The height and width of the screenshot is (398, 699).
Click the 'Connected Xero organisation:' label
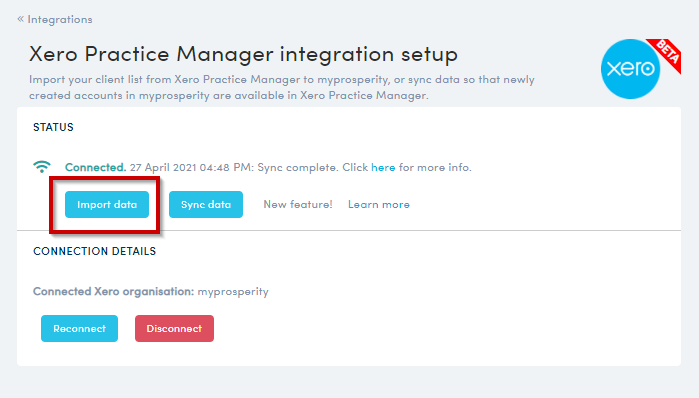point(114,291)
